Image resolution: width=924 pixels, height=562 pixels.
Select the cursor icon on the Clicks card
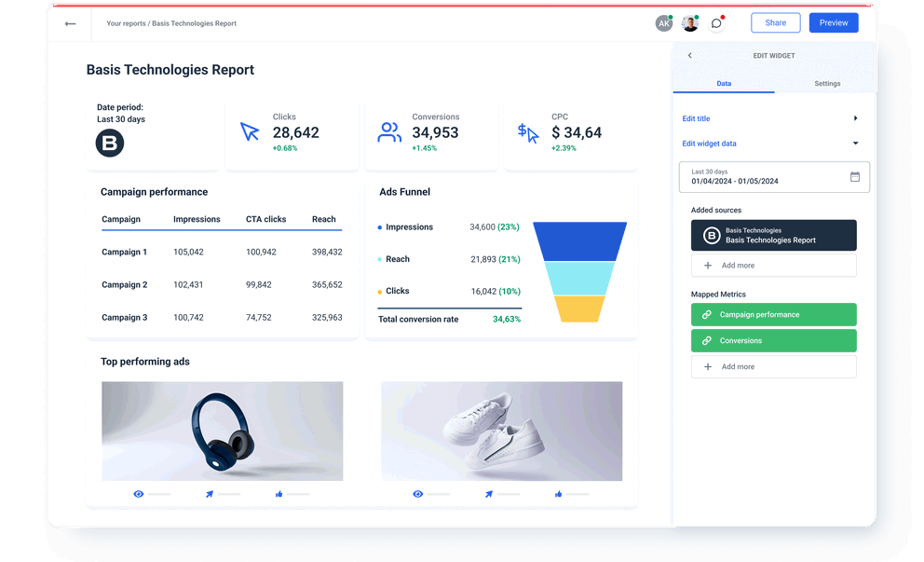coord(250,131)
